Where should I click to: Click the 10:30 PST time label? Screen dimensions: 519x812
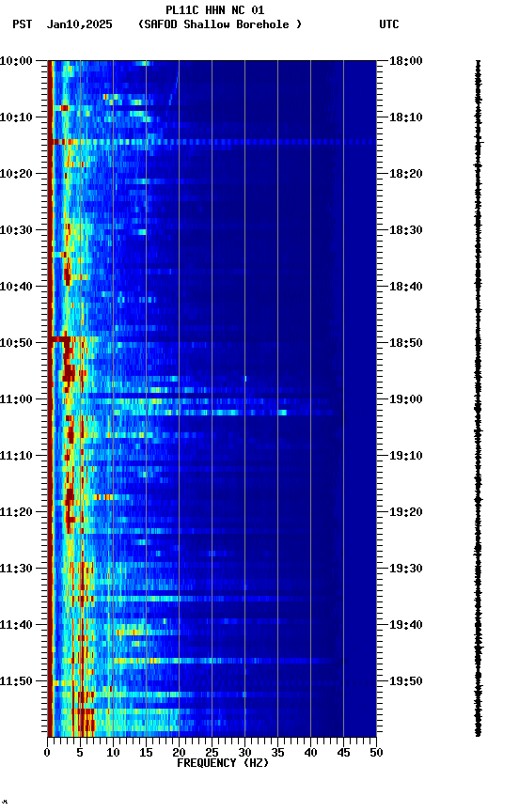click(x=16, y=230)
